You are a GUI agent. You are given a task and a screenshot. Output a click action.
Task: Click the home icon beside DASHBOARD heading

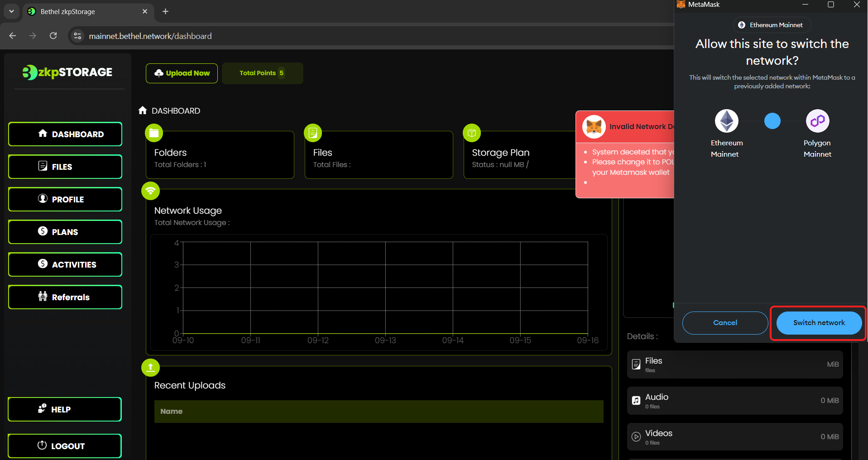pos(143,110)
